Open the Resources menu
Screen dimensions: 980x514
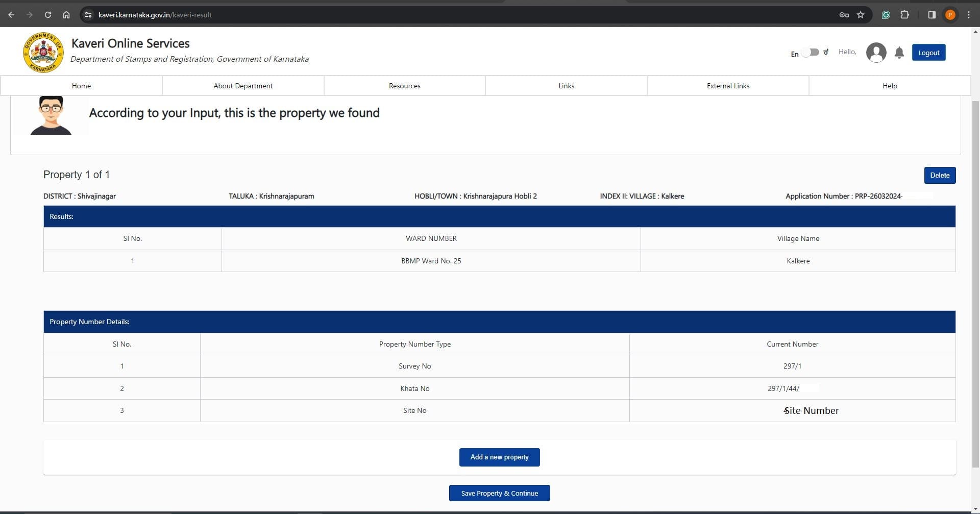click(x=404, y=86)
